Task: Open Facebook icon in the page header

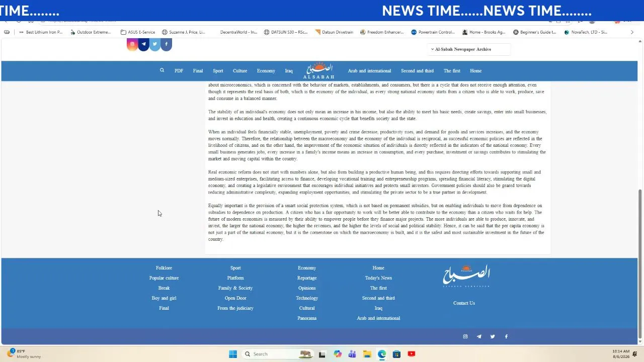Action: coord(166,44)
